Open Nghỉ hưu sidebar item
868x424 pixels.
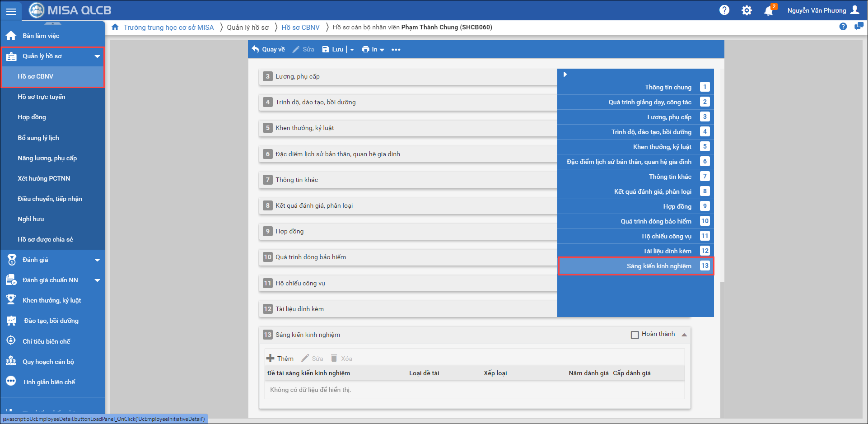coord(31,219)
